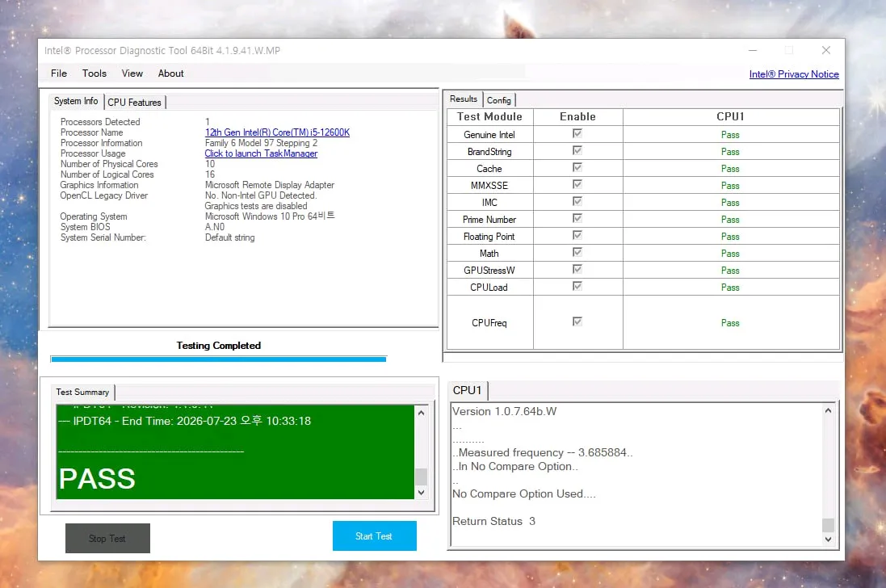The height and width of the screenshot is (588, 886).
Task: Select the System Info tab
Action: pos(76,101)
